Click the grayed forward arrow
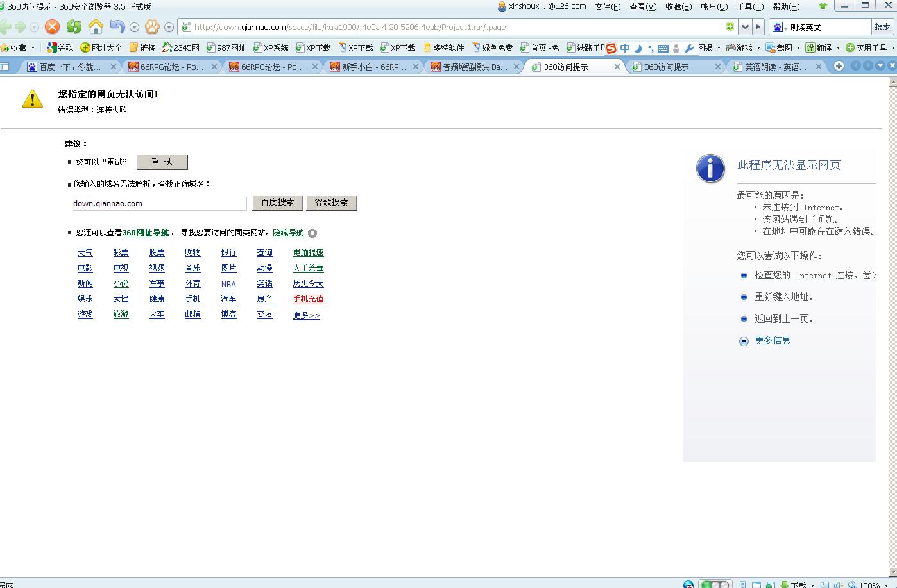Image resolution: width=897 pixels, height=588 pixels. (20, 27)
